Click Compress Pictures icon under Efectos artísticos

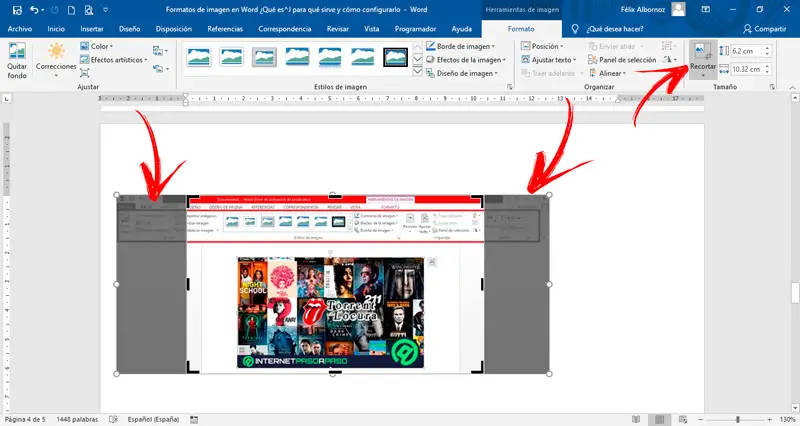pyautogui.click(x=85, y=73)
